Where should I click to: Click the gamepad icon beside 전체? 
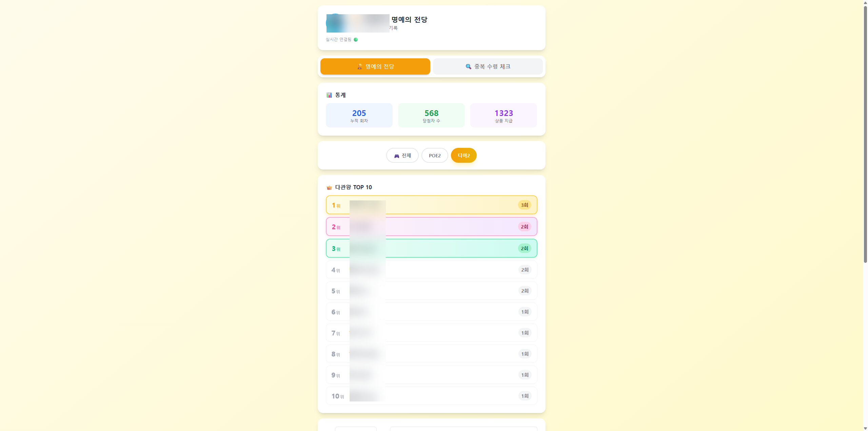396,155
